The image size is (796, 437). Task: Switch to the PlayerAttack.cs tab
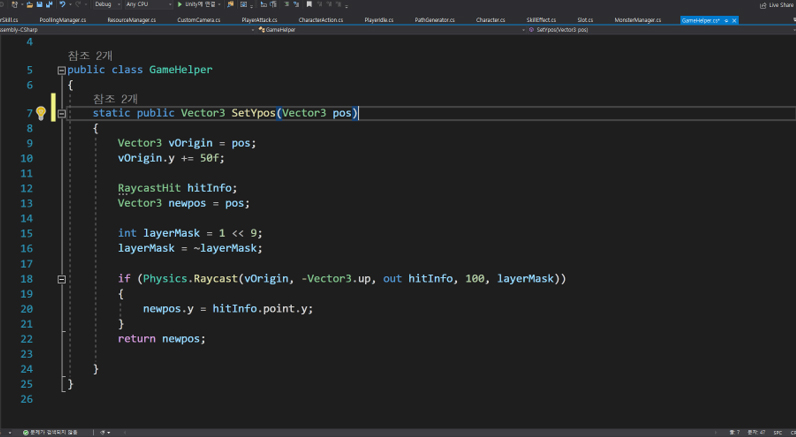click(x=261, y=19)
